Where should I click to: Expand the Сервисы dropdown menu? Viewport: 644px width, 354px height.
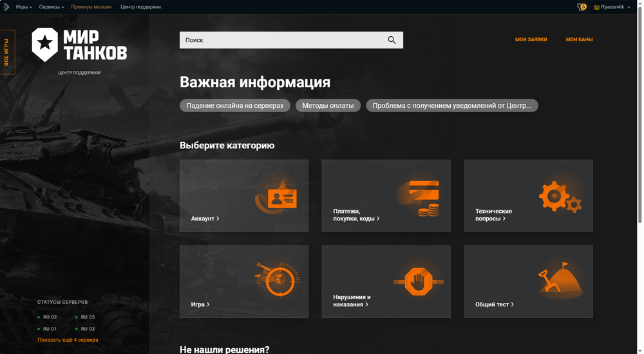point(52,6)
